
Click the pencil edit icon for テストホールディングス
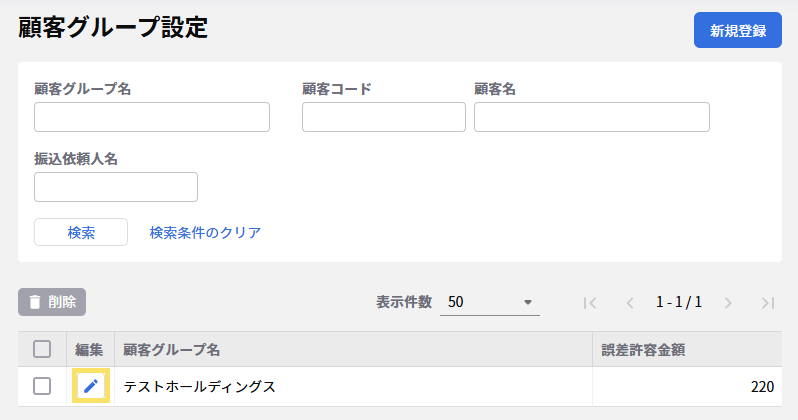pos(90,386)
